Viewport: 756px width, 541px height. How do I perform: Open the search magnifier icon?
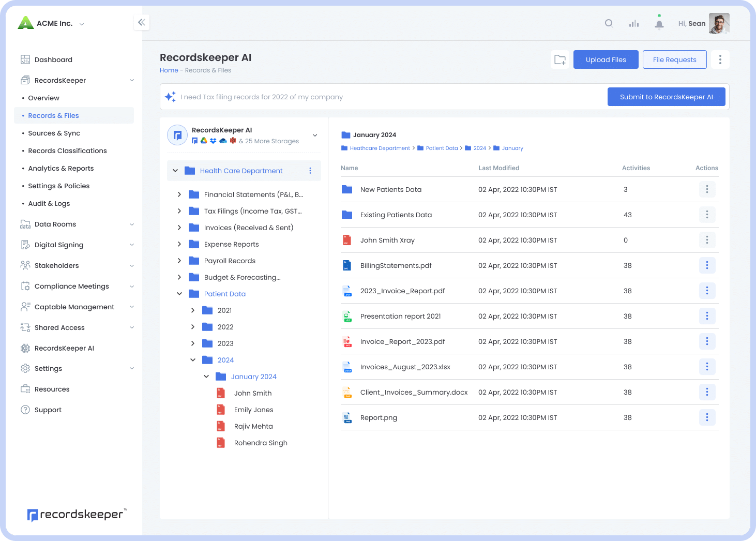[x=609, y=23]
